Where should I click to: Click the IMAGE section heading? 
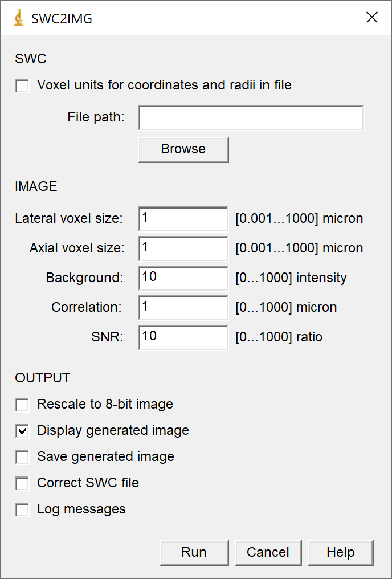click(37, 186)
